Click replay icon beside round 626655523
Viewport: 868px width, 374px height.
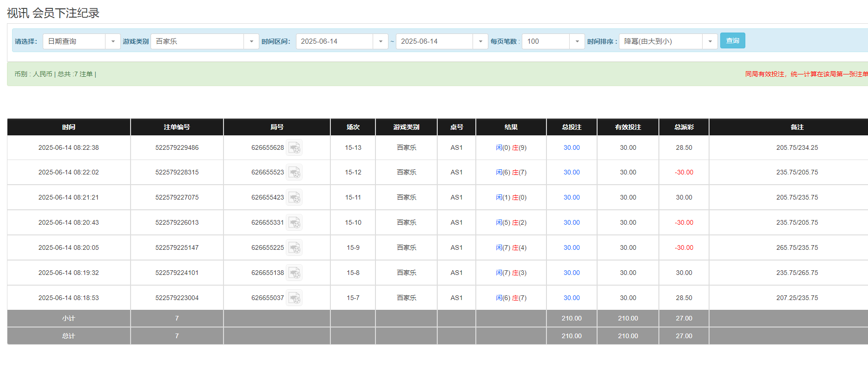click(294, 173)
